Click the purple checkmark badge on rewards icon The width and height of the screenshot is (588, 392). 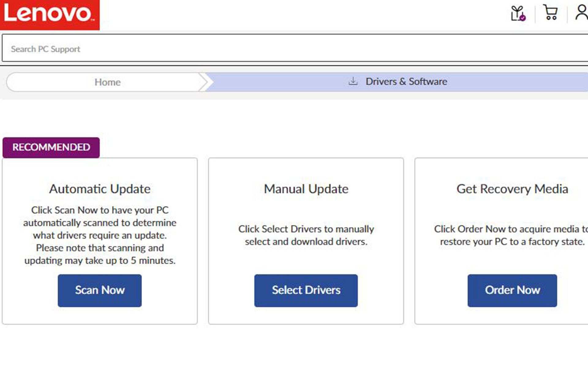pos(523,18)
